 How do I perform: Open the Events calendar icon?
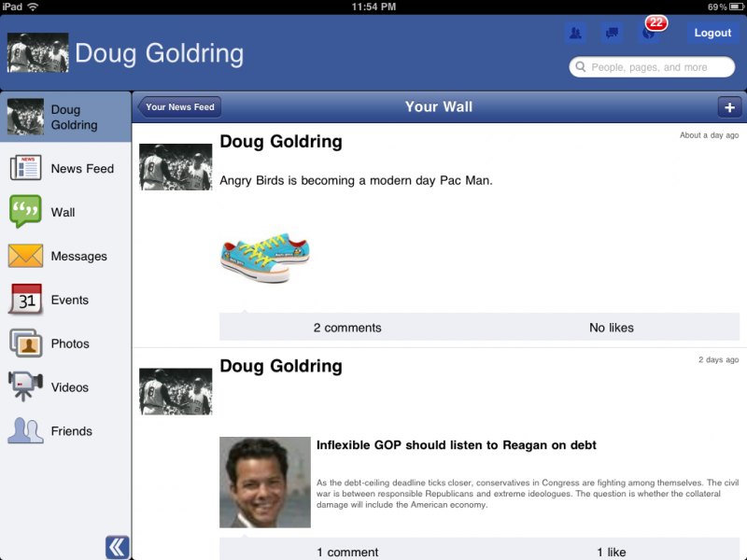click(26, 299)
